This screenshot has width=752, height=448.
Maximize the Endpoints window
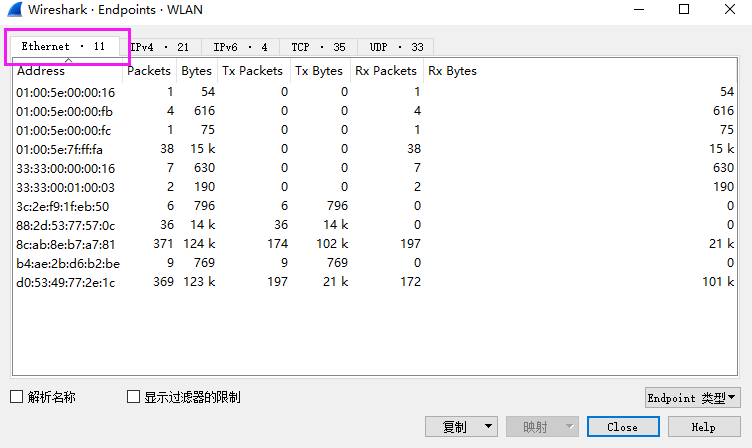coord(684,9)
